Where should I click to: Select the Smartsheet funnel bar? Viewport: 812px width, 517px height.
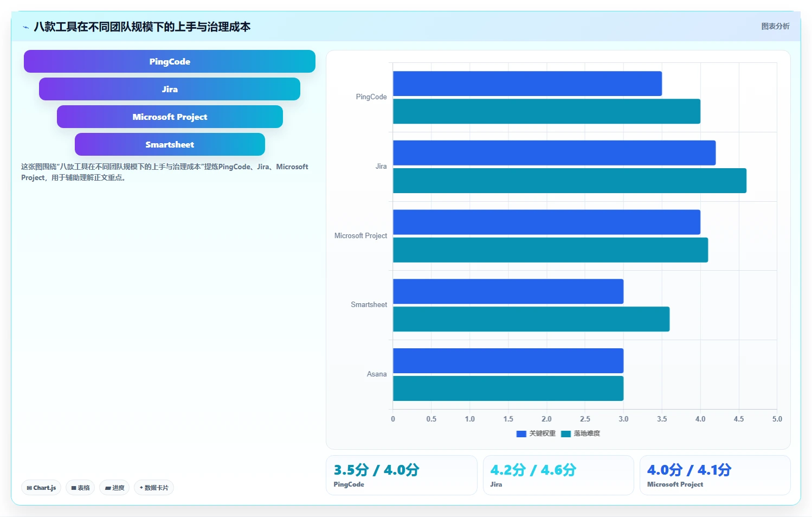click(x=170, y=144)
